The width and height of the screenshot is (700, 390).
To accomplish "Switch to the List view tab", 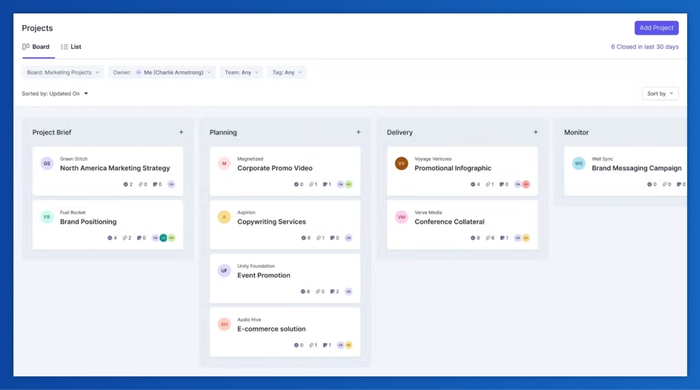I will (x=71, y=47).
